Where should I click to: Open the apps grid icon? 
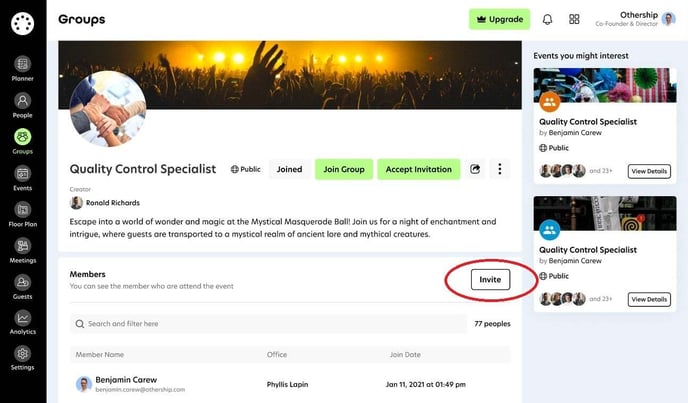[x=574, y=19]
